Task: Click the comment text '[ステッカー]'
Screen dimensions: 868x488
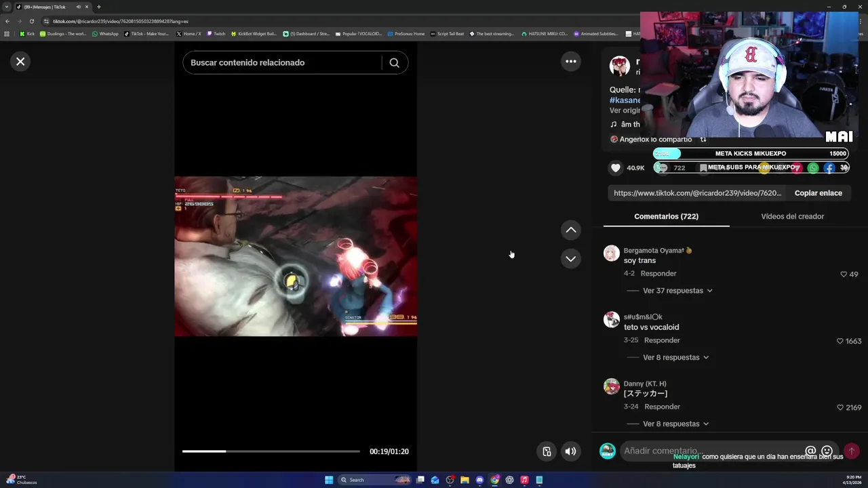Action: 646,393
